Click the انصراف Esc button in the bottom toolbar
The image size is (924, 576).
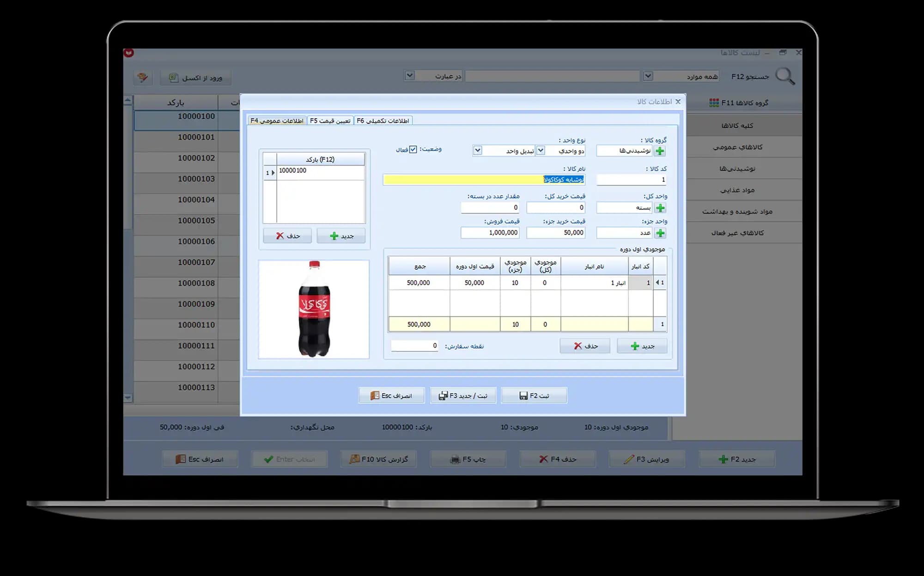(x=200, y=459)
